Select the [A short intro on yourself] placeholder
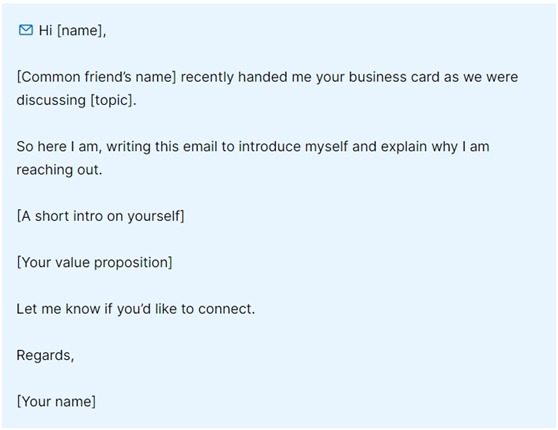 click(100, 216)
